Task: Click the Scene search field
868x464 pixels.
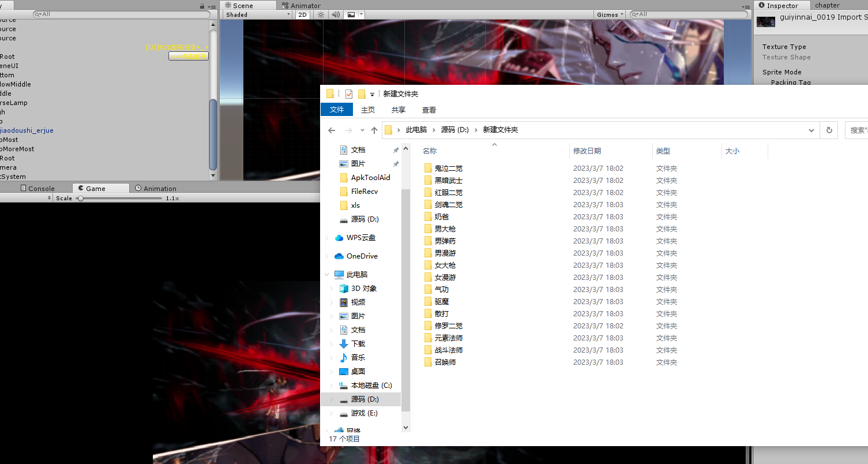Action: pos(690,14)
